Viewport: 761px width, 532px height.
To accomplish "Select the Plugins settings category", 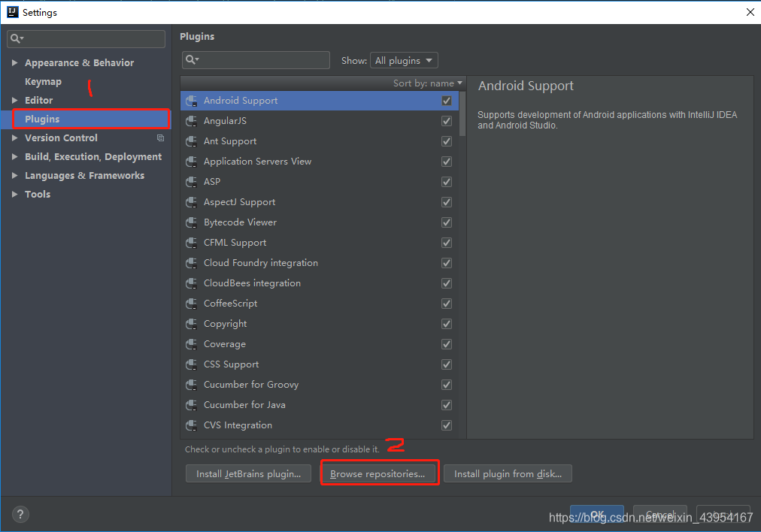I will (x=42, y=119).
